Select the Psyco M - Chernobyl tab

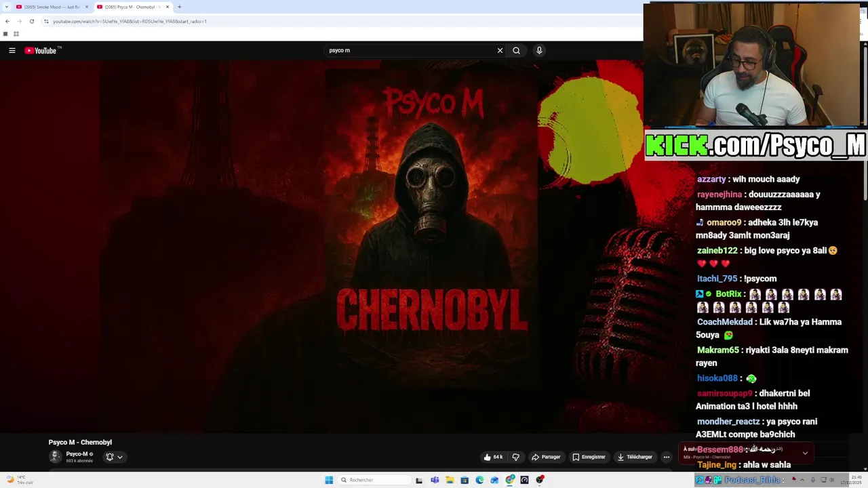click(132, 7)
